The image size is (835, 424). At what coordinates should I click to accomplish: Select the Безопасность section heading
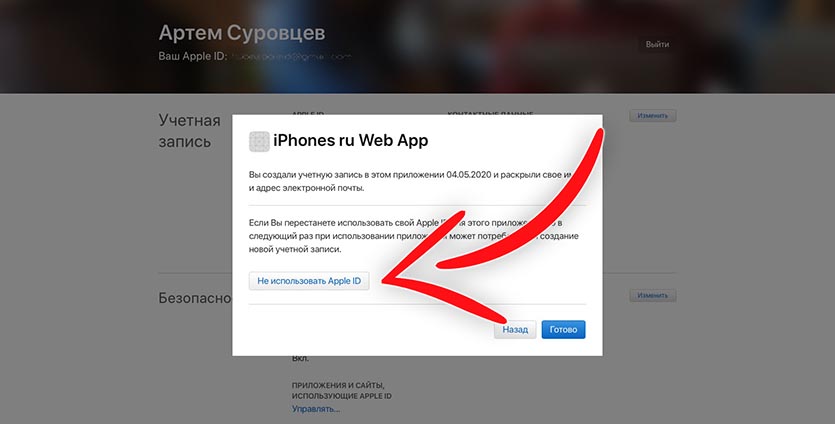pyautogui.click(x=195, y=298)
